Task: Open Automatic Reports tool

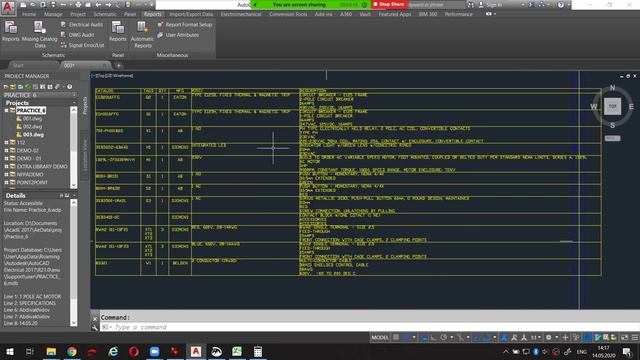Action: pyautogui.click(x=142, y=34)
